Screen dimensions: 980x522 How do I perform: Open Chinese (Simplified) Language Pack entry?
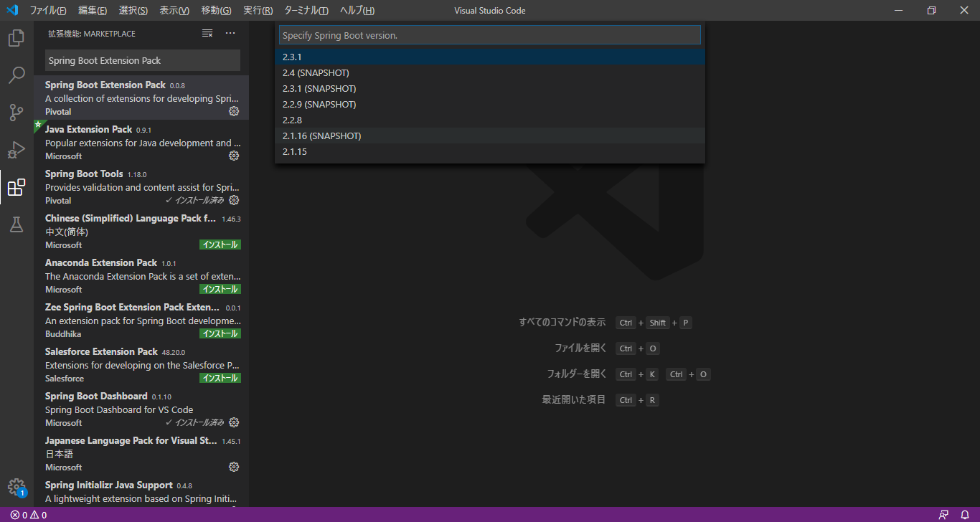(x=141, y=231)
